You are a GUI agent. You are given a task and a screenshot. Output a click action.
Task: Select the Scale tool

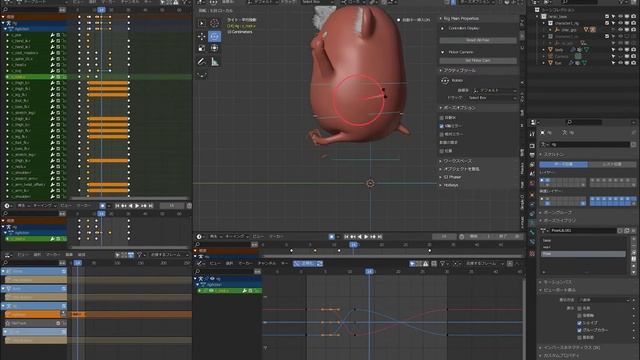[202, 49]
